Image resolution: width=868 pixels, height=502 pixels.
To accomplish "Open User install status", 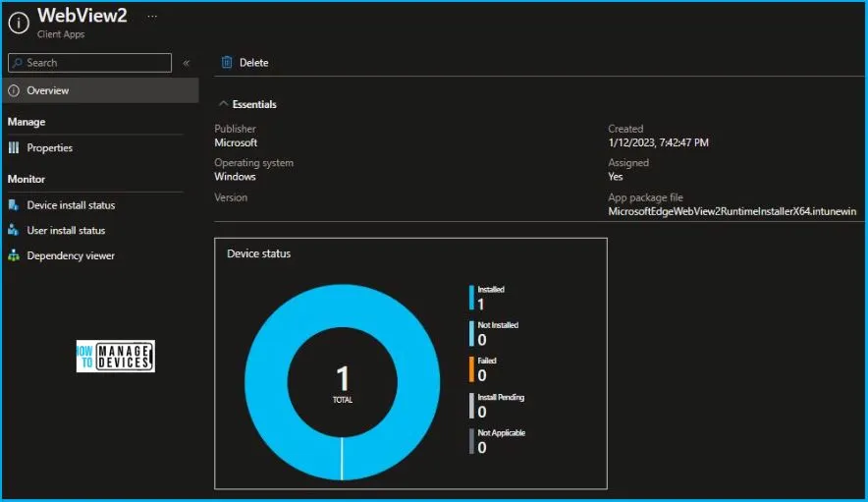I will click(x=66, y=230).
